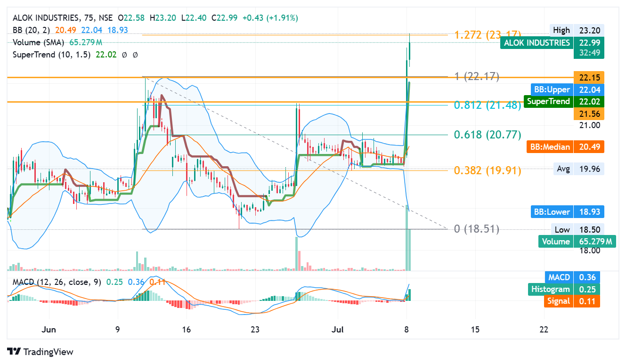Image resolution: width=626 pixels, height=364 pixels.
Task: Select the 0.618 (20.77) Fibonacci level label
Action: click(x=487, y=135)
